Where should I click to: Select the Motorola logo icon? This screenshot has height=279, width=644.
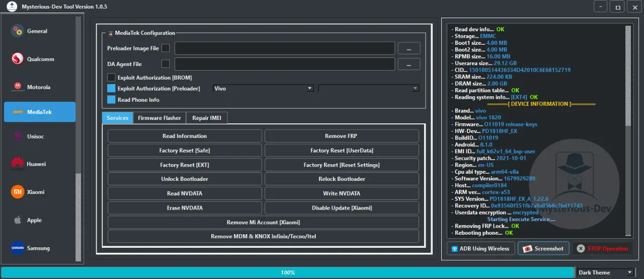point(18,87)
